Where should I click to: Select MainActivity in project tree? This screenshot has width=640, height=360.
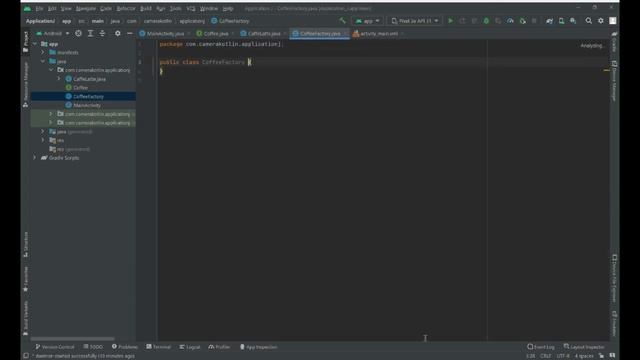[87, 105]
